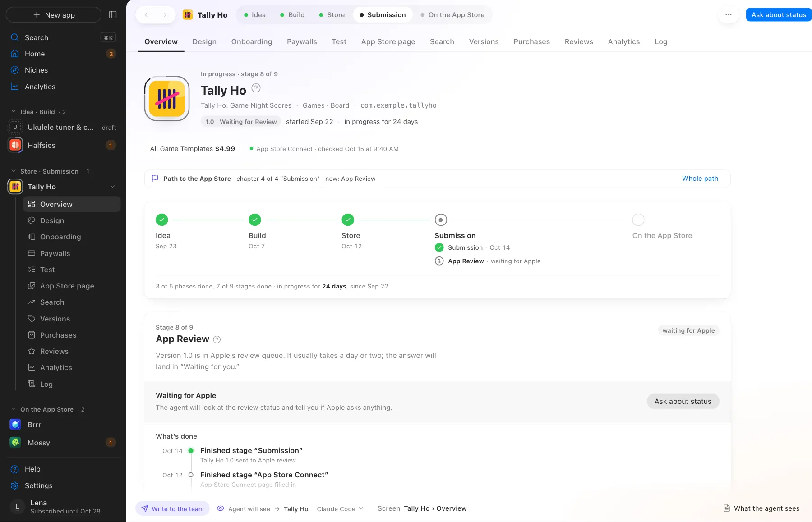Click the Paywalls card icon in sidebar
The image size is (812, 522).
pos(32,253)
